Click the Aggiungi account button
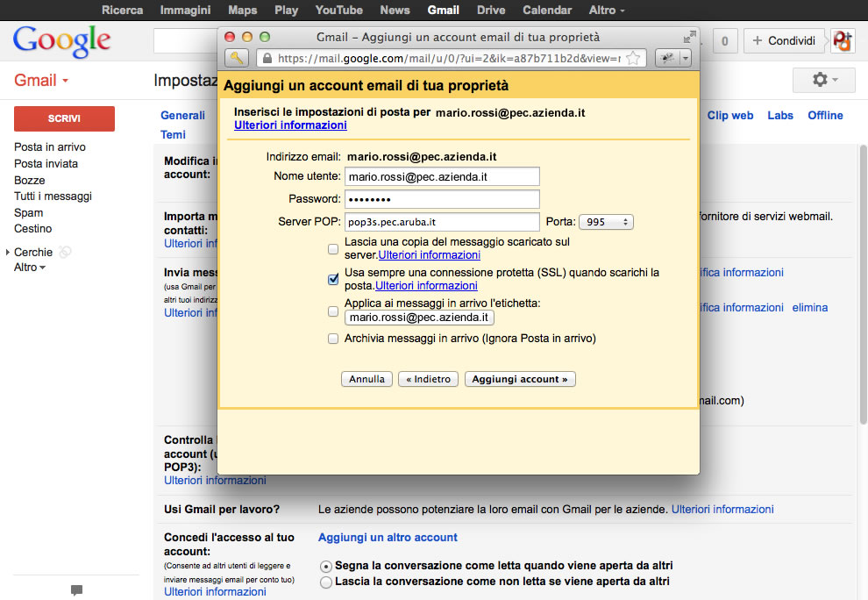This screenshot has width=868, height=600. pyautogui.click(x=520, y=379)
